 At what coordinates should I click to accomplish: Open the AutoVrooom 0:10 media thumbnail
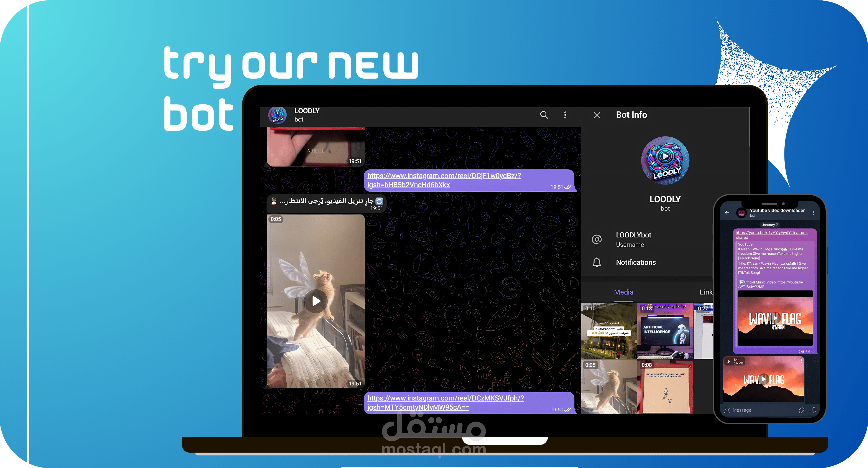[x=608, y=331]
